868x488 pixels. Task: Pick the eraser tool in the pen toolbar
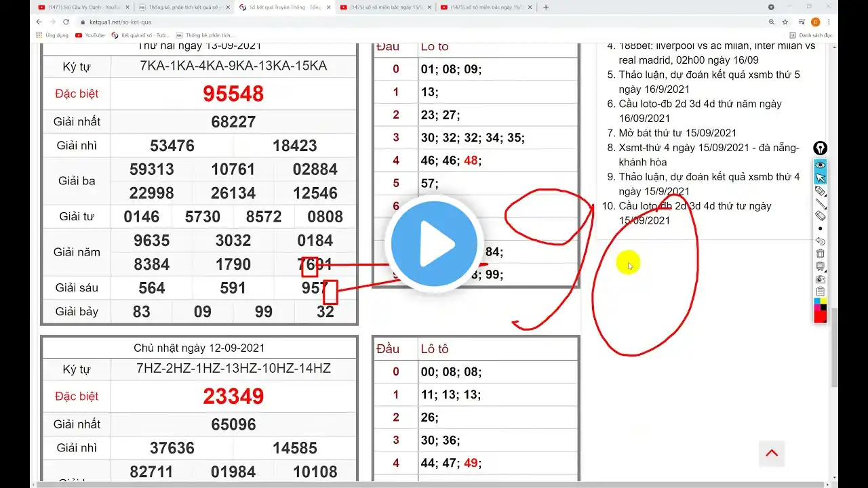click(821, 216)
